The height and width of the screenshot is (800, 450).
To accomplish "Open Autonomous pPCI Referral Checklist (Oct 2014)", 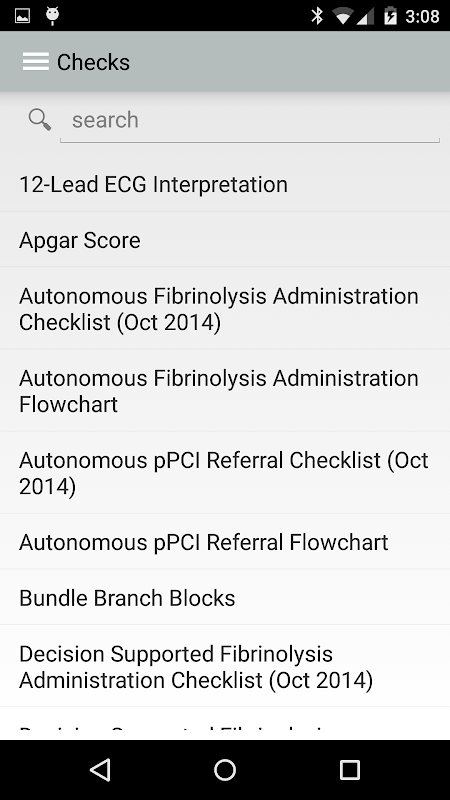I will tap(225, 472).
